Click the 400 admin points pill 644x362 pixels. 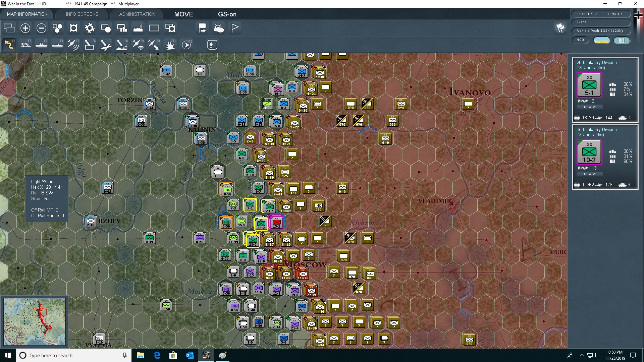coord(580,40)
